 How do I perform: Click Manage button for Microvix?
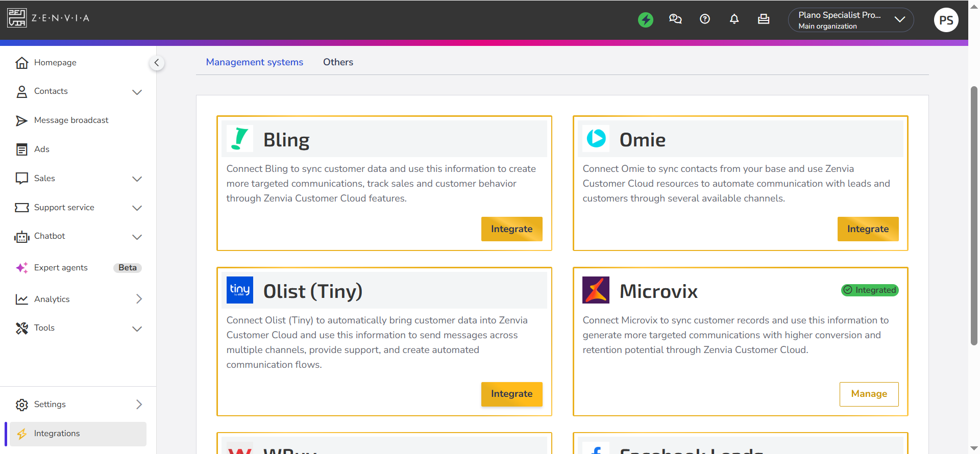[869, 394]
